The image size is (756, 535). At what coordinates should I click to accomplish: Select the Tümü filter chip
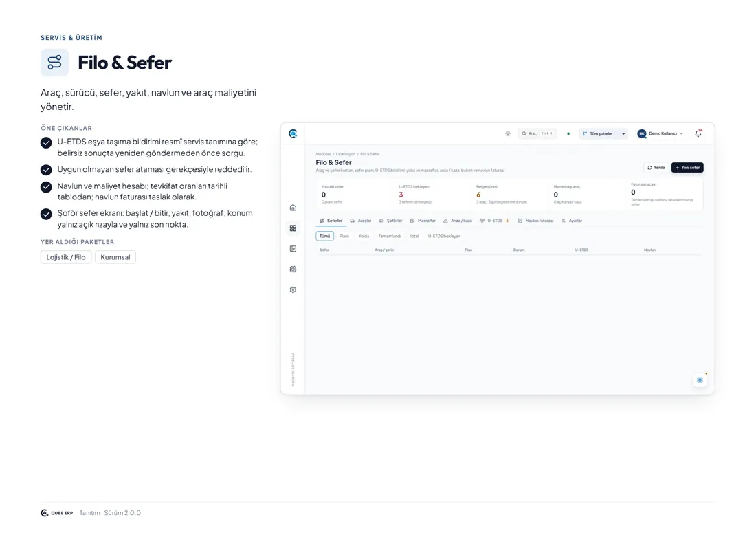(x=325, y=237)
